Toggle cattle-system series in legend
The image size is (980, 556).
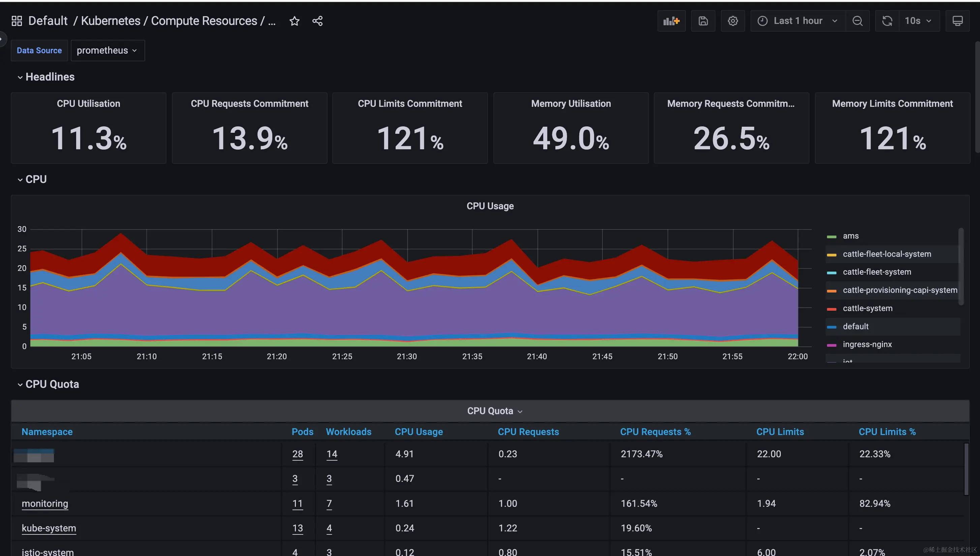click(x=867, y=308)
